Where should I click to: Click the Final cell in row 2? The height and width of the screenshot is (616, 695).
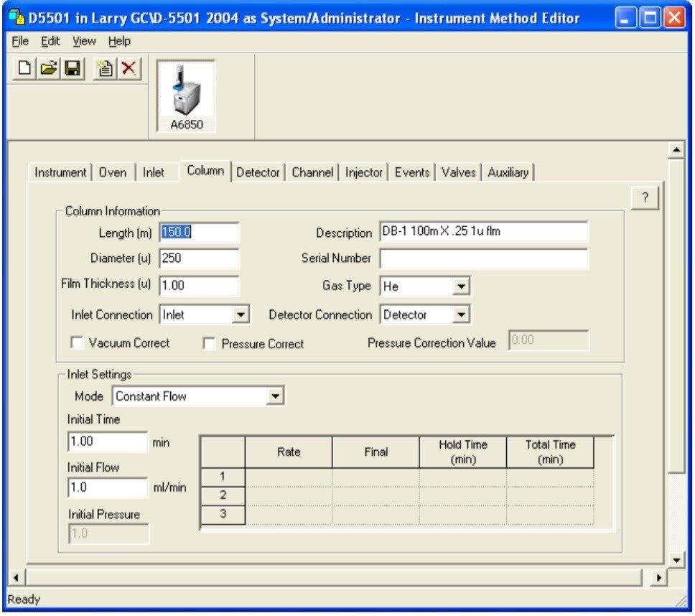pyautogui.click(x=376, y=495)
